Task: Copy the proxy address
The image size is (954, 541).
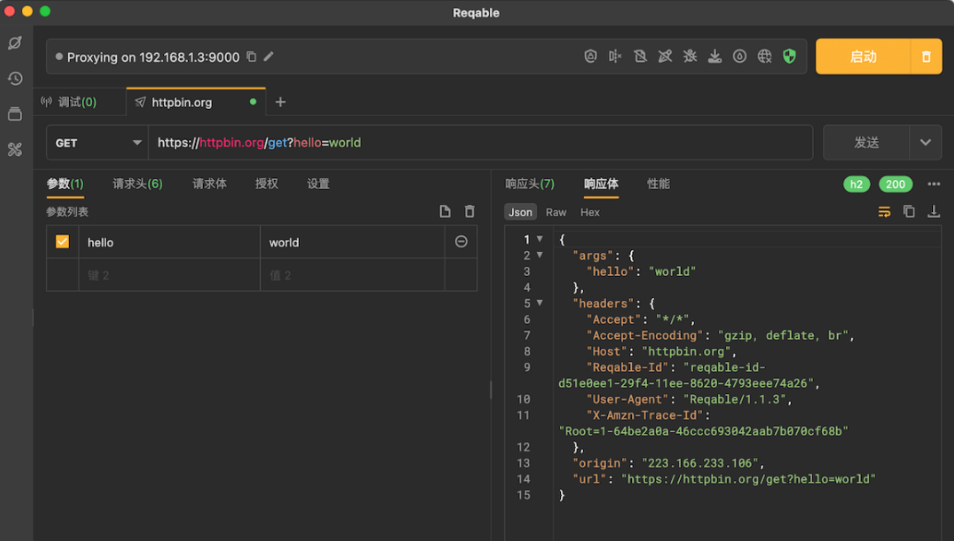Action: coord(251,57)
